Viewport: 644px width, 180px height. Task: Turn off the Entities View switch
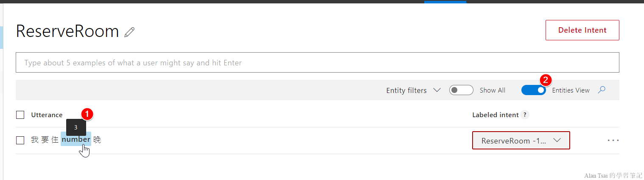point(534,90)
